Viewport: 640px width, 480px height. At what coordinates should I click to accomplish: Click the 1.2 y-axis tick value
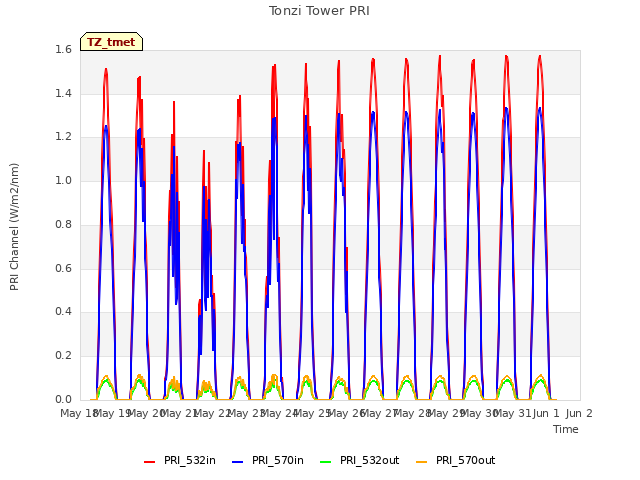point(63,137)
